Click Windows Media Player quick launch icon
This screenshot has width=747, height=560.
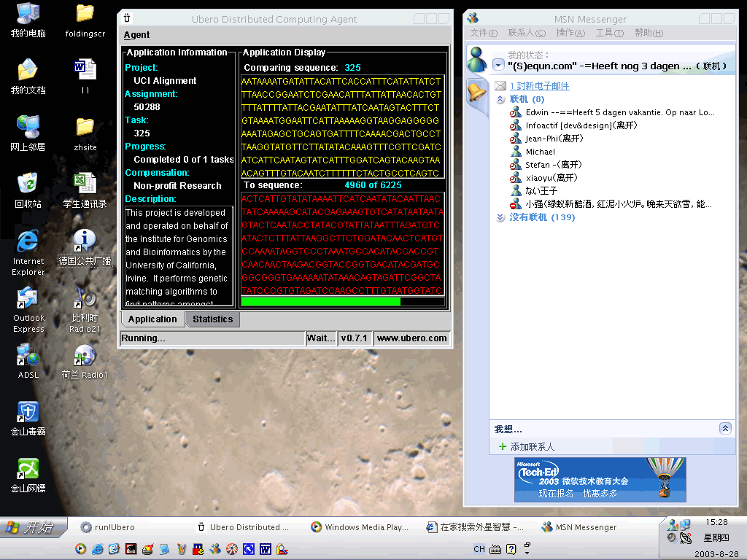tap(80, 549)
